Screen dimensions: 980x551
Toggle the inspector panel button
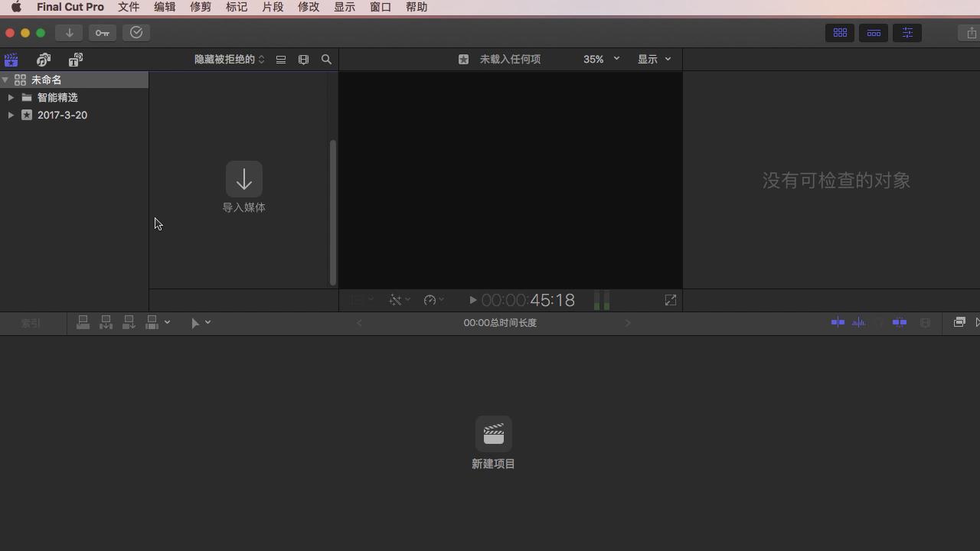pos(907,33)
